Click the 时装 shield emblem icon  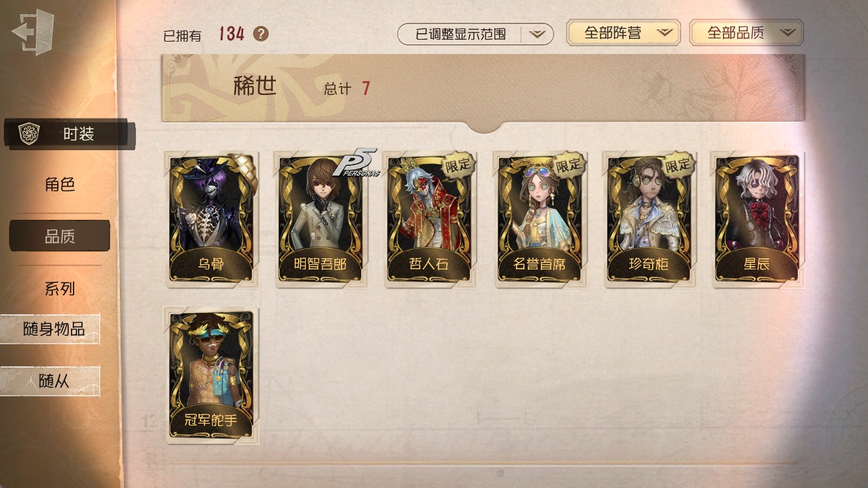pos(29,134)
